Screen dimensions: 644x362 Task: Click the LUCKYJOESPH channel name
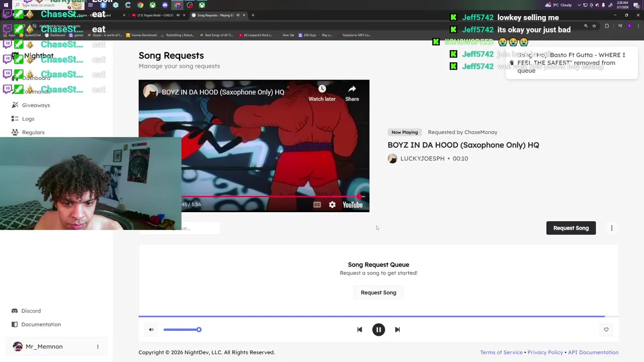(423, 158)
